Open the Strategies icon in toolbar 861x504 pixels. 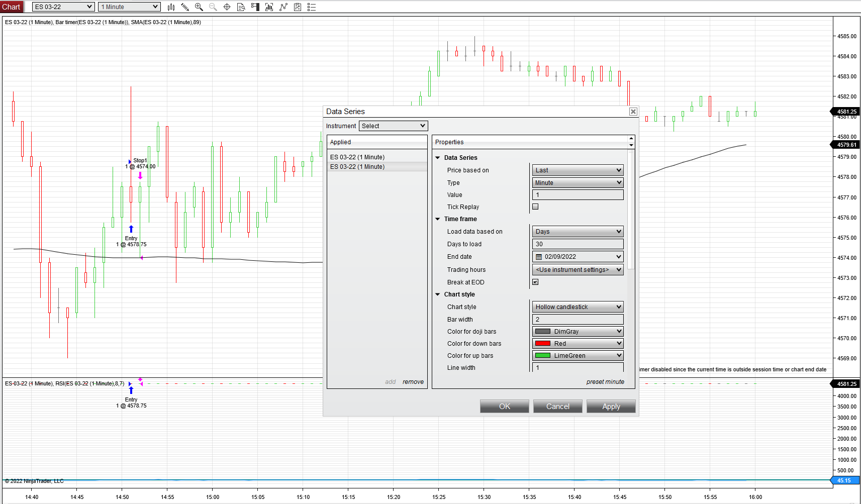(283, 7)
